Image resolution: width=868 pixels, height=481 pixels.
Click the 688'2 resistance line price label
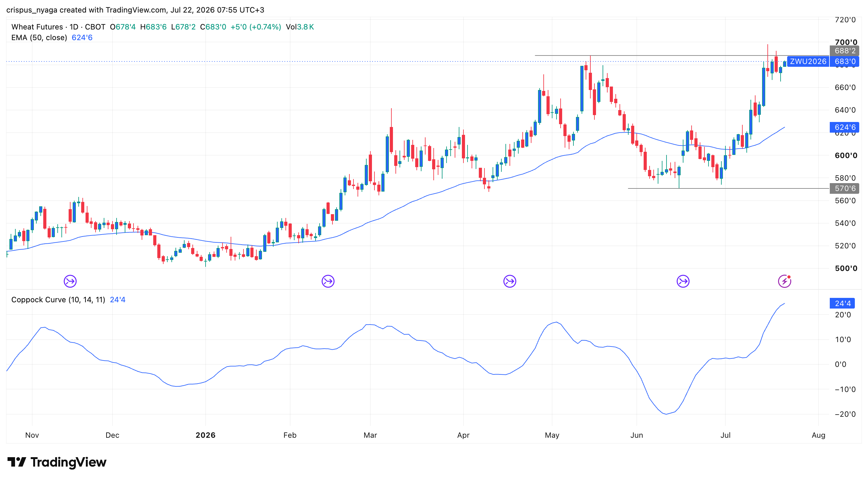[845, 50]
